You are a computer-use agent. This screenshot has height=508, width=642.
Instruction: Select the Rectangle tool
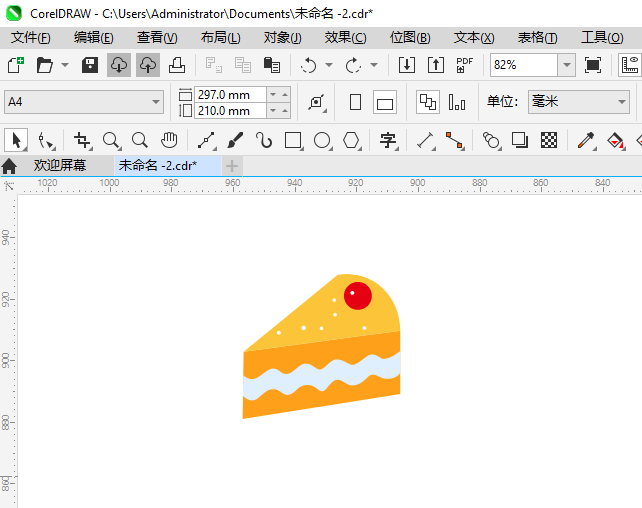293,140
